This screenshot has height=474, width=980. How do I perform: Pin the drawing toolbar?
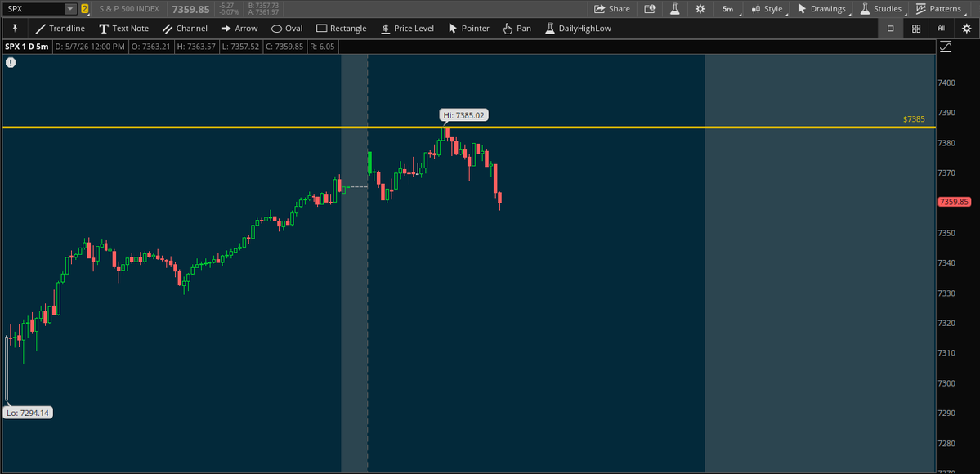[x=15, y=28]
